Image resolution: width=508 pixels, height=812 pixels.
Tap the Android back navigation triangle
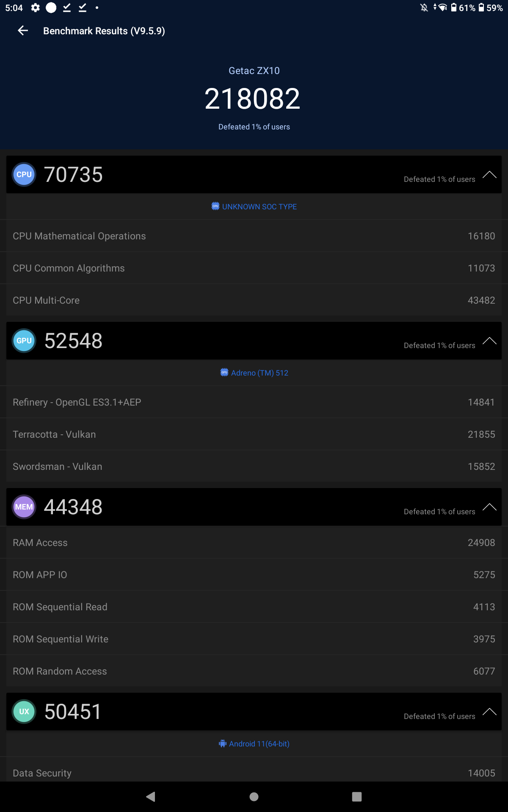tap(151, 797)
